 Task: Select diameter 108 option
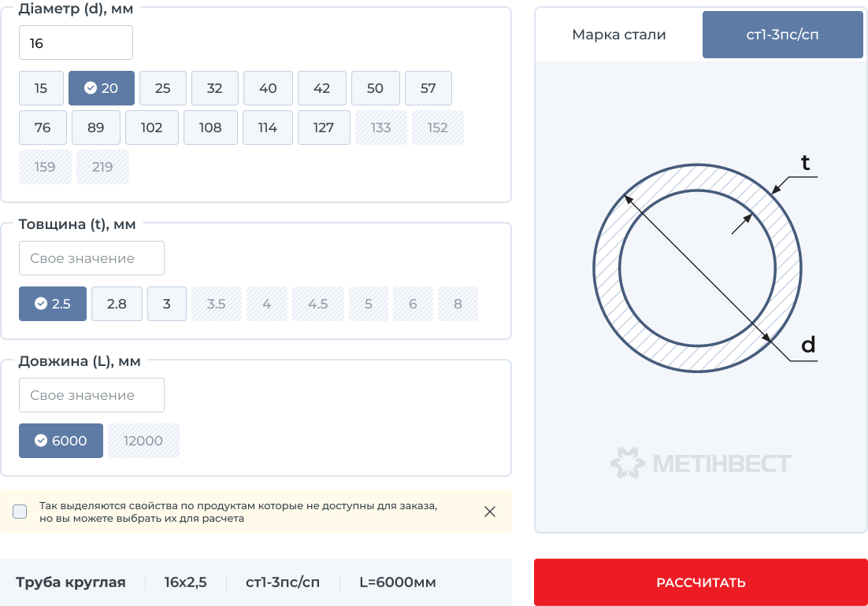(210, 127)
